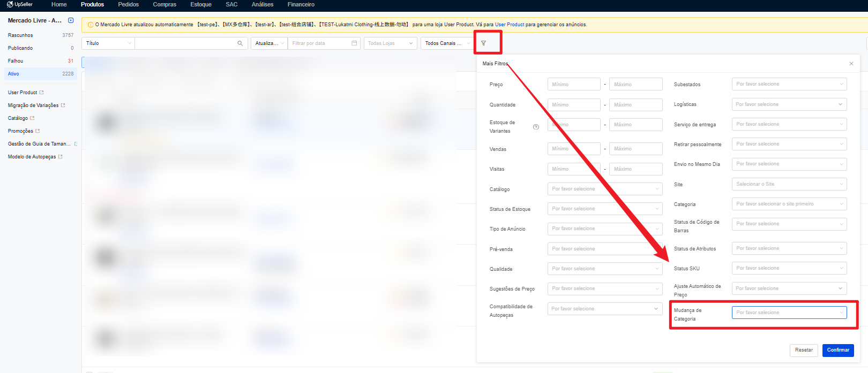This screenshot has width=868, height=373.
Task: Click help icon beside Estoque de Variantes
Action: 536,127
